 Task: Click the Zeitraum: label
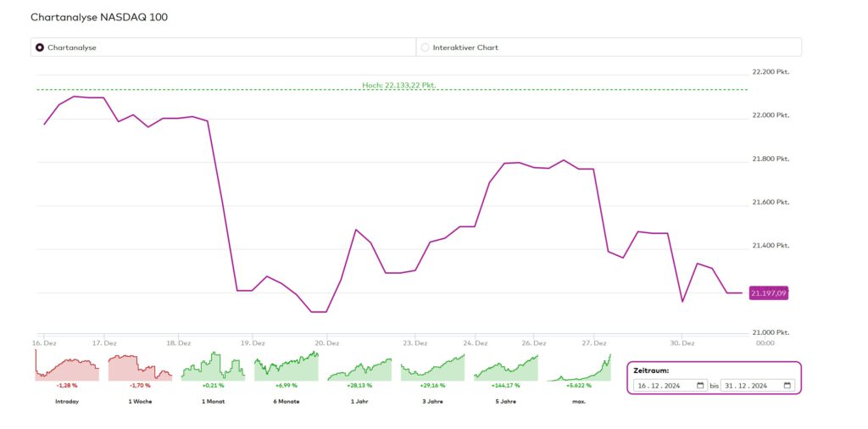(x=651, y=370)
